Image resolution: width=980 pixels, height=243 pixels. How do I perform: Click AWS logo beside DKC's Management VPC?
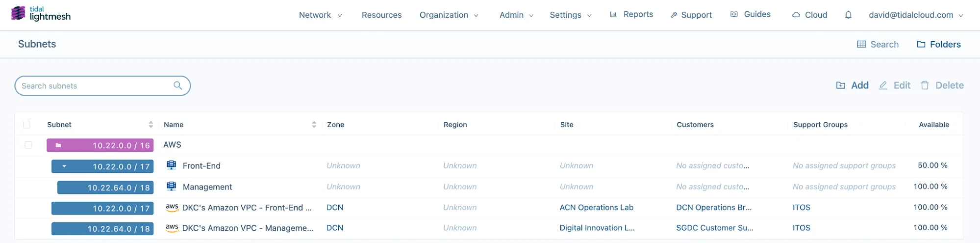(x=172, y=228)
